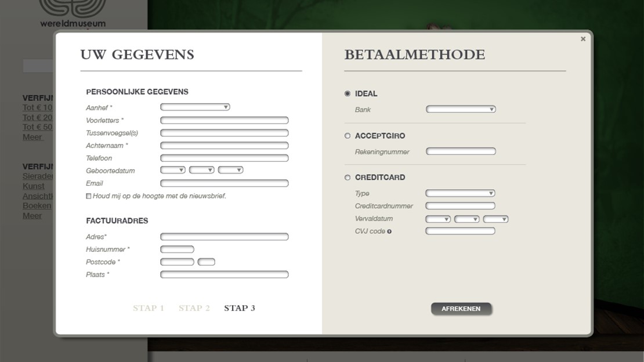Click into the Rekeningnummer field
The image size is (644, 362).
pos(461,151)
